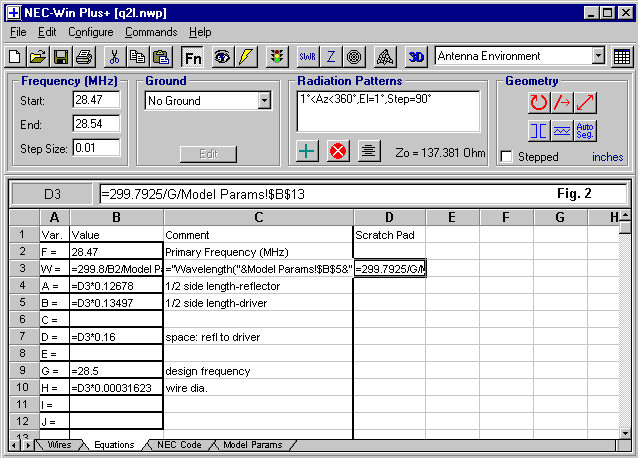Click the add radiation pattern plus icon
Screen dimensions: 638x458
click(x=307, y=151)
